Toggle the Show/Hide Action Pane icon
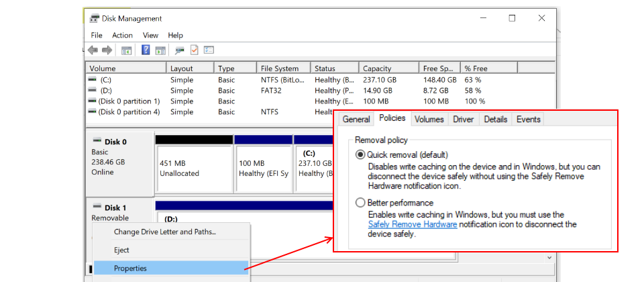The width and height of the screenshot is (644, 282). [x=160, y=50]
